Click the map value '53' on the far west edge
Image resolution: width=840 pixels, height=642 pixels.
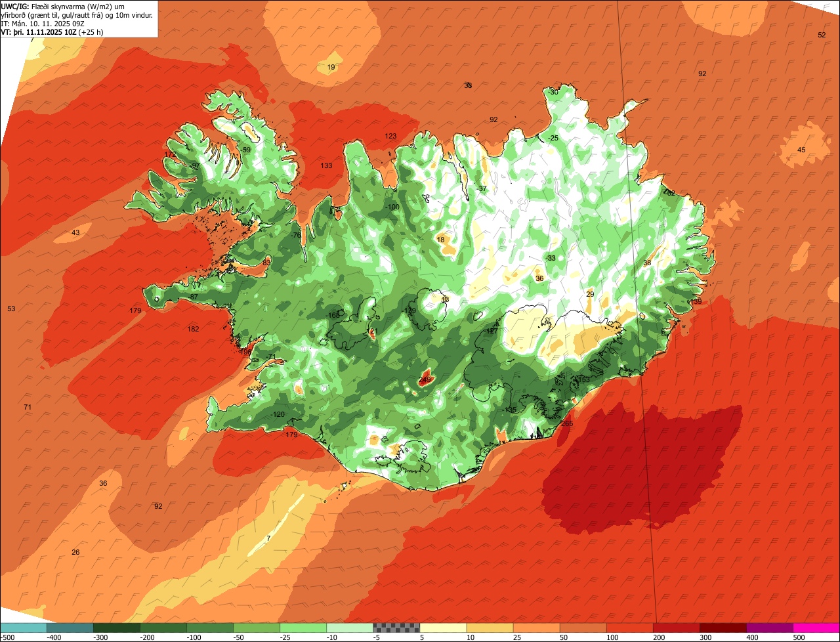(11, 309)
